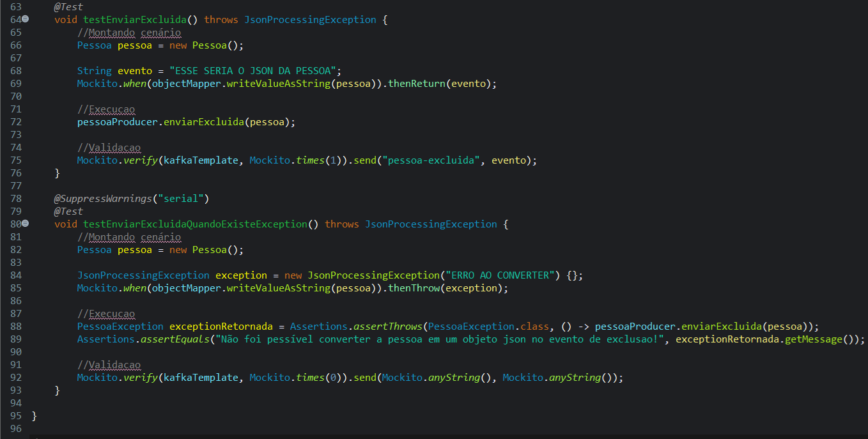868x439 pixels.
Task: Click the first "//Montando cenário" comment
Action: point(129,33)
